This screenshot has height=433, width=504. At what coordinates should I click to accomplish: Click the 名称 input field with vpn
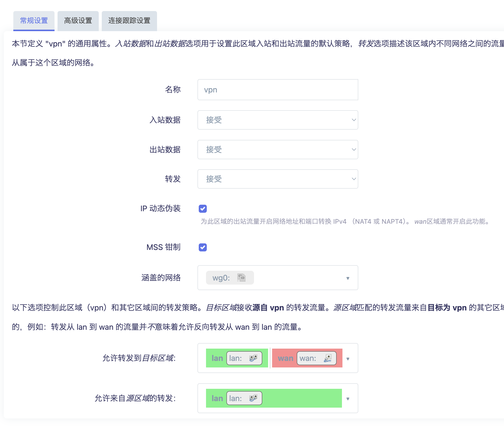pyautogui.click(x=278, y=90)
